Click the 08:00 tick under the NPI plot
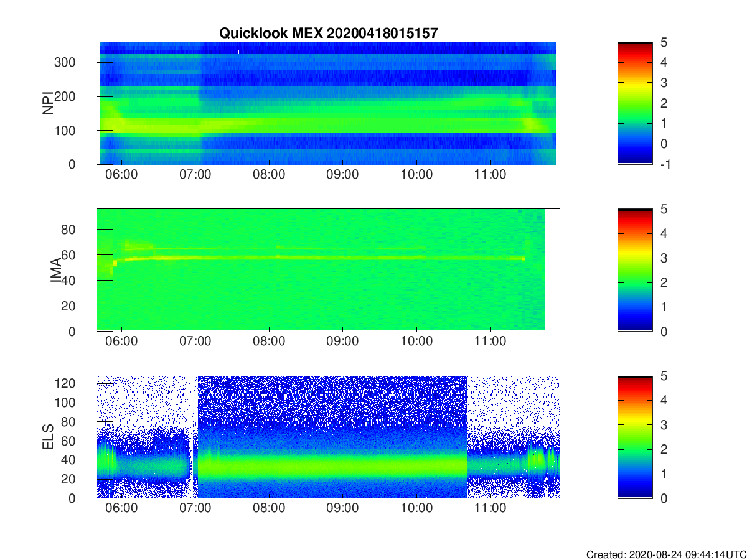Image resolution: width=747 pixels, height=560 pixels. coord(269,175)
